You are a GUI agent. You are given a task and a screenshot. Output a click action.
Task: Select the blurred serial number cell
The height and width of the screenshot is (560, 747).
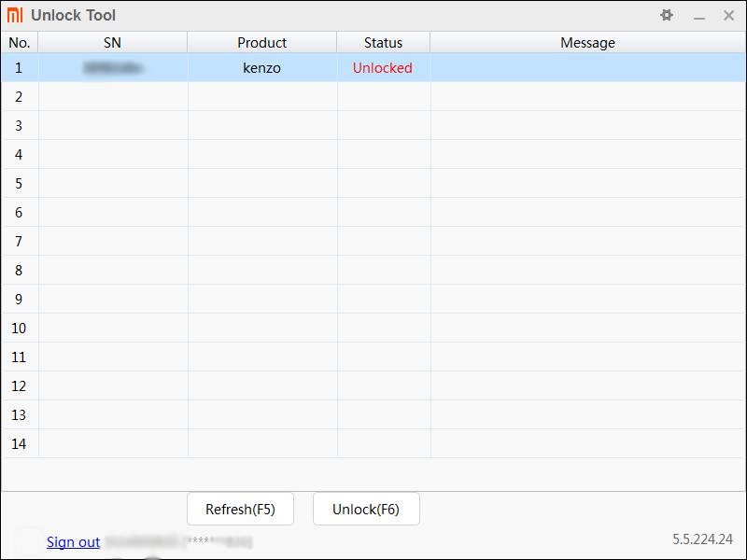click(x=113, y=67)
